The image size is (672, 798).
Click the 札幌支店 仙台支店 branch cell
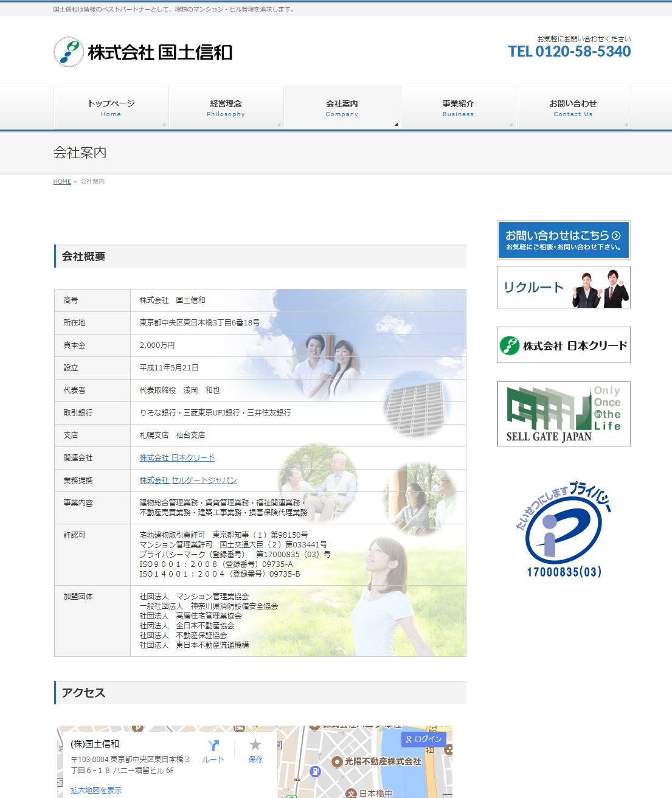[298, 435]
